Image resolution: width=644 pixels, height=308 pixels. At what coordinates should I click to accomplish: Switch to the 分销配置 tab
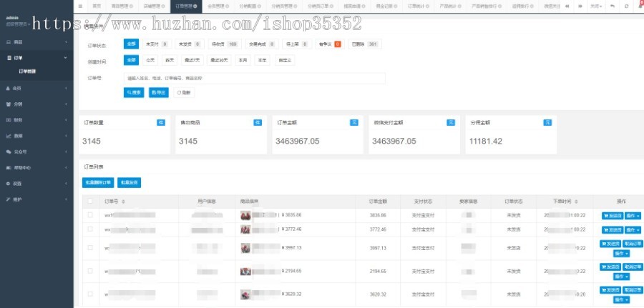(249, 6)
